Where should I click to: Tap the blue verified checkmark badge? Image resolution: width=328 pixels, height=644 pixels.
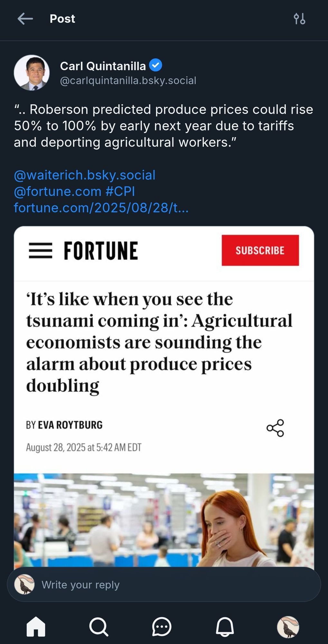[156, 65]
